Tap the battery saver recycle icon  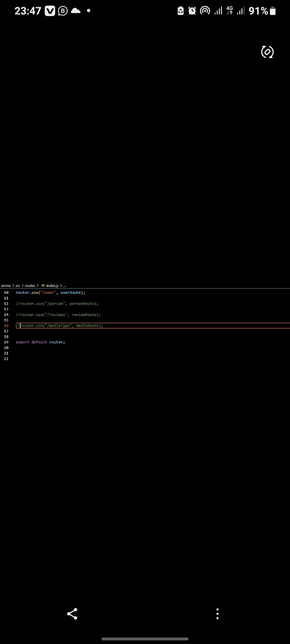(x=180, y=11)
